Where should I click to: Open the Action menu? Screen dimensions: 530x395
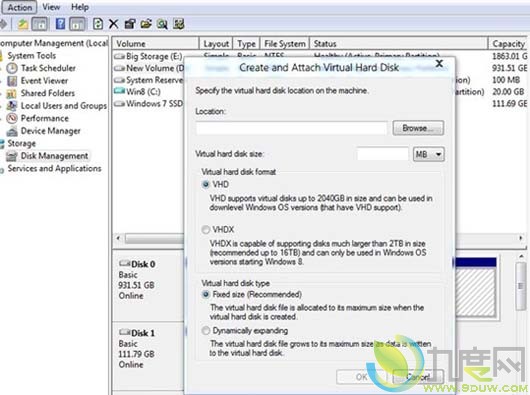click(x=19, y=7)
